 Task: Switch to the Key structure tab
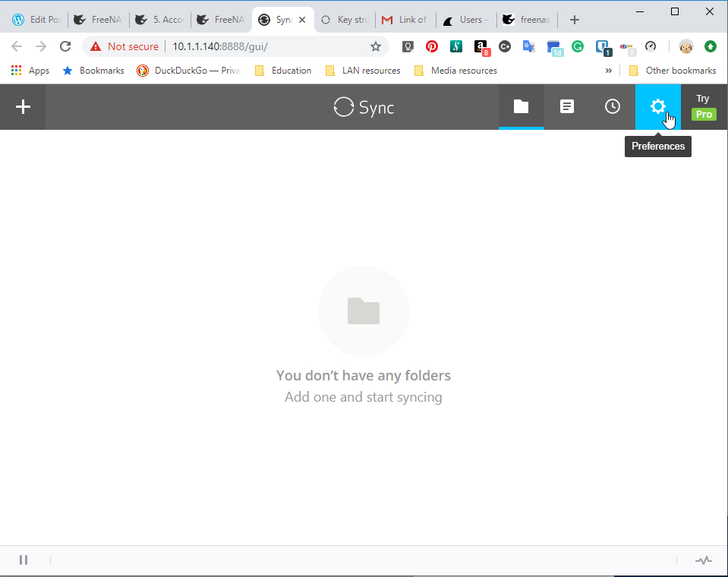click(345, 20)
